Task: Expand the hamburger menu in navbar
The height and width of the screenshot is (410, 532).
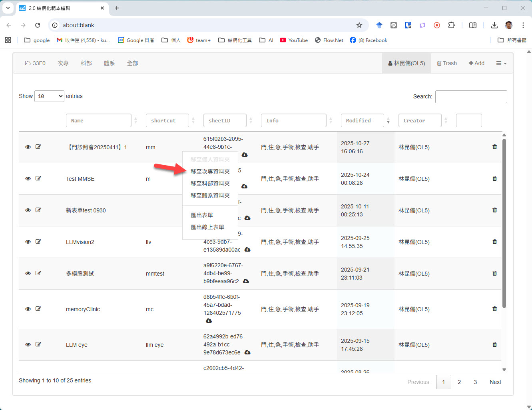Action: tap(501, 63)
